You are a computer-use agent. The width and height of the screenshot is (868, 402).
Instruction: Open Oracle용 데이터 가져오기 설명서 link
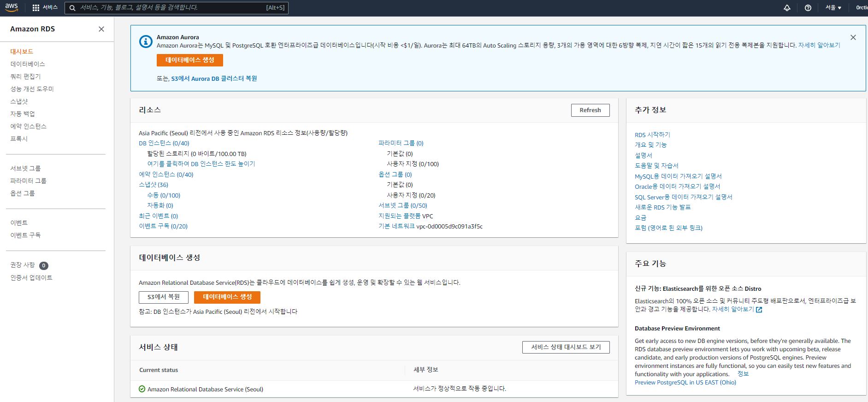click(x=677, y=187)
